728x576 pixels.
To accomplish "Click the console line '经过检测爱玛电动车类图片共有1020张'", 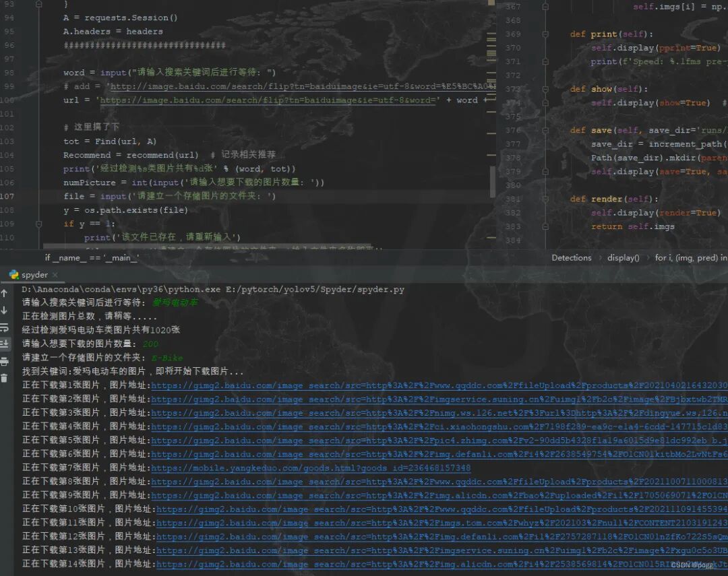I will [100, 330].
